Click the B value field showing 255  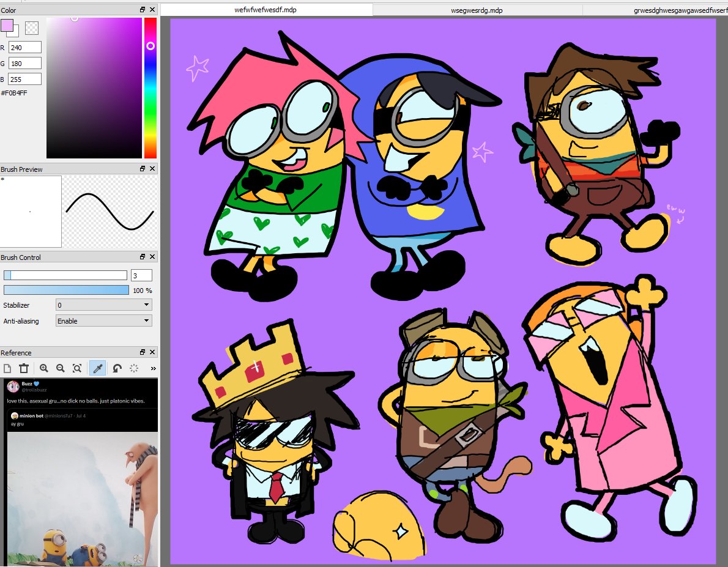coord(25,79)
